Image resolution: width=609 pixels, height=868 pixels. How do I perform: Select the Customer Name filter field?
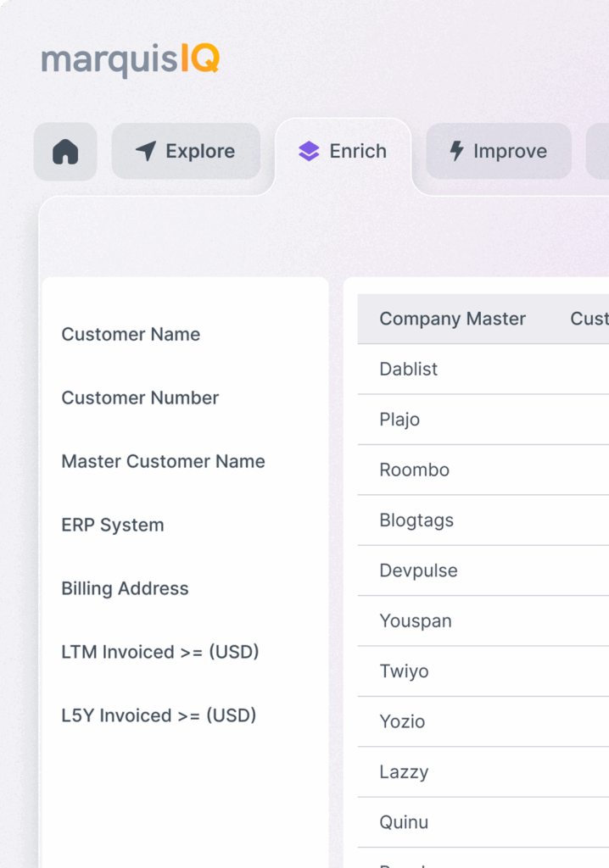[x=131, y=334]
